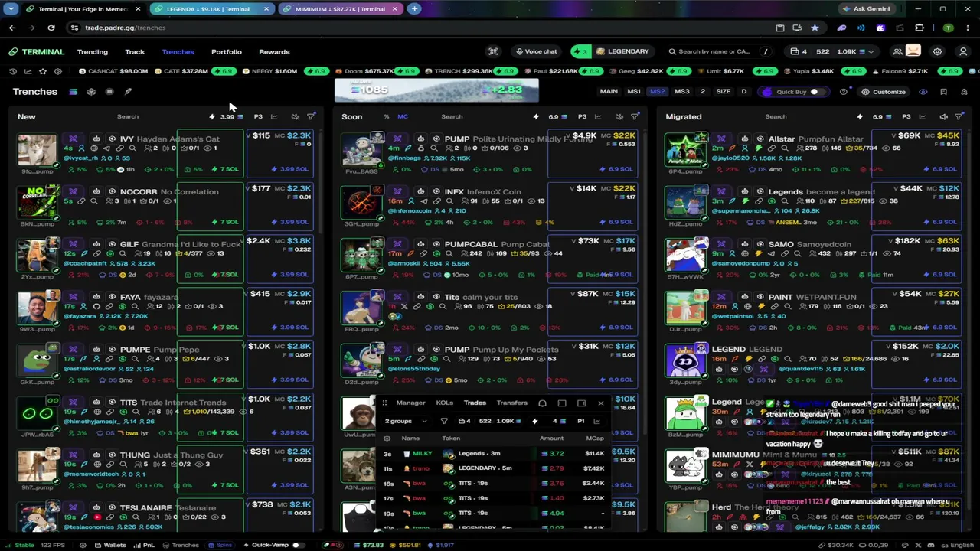Switch to the Rewards page
Screen dimensions: 980x551
[x=274, y=52]
